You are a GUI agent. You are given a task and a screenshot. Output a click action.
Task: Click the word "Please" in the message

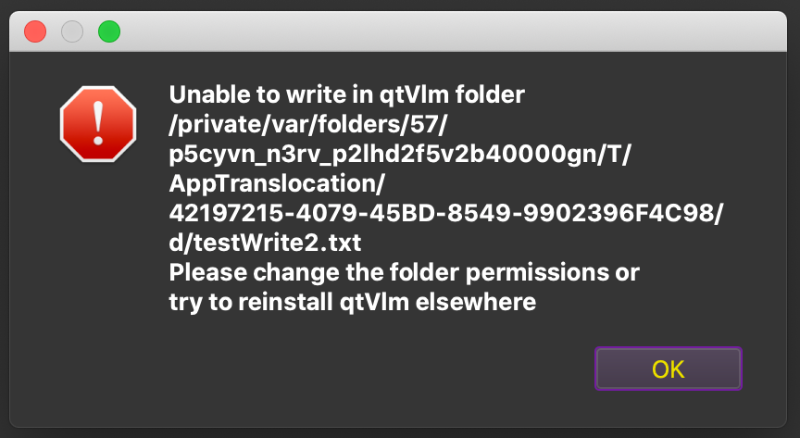[207, 273]
